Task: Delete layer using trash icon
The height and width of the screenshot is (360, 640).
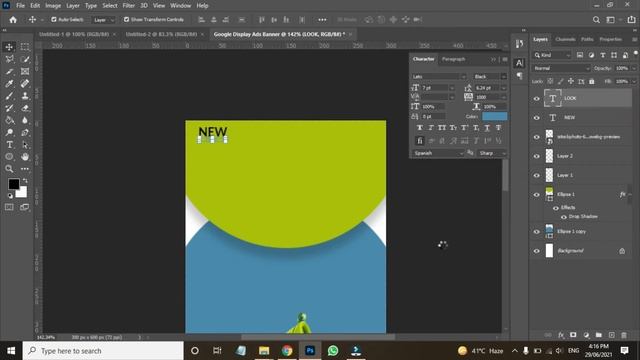Action: (x=624, y=335)
